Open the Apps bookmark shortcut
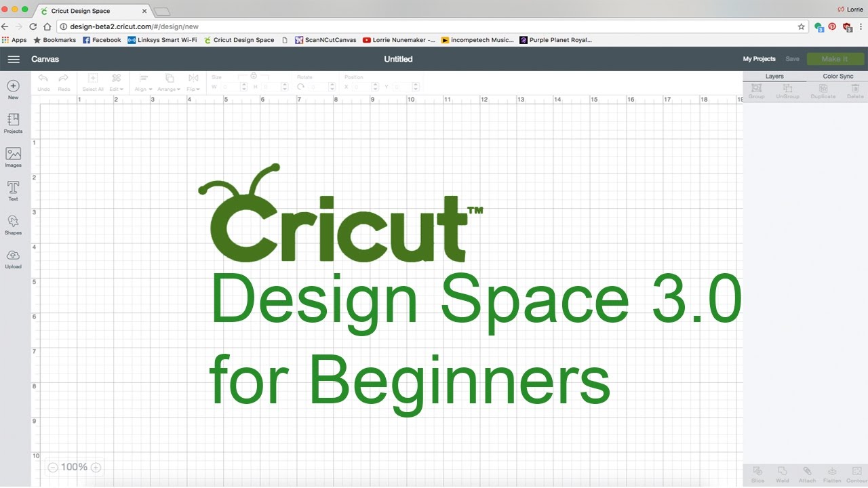The image size is (868, 488). click(14, 40)
